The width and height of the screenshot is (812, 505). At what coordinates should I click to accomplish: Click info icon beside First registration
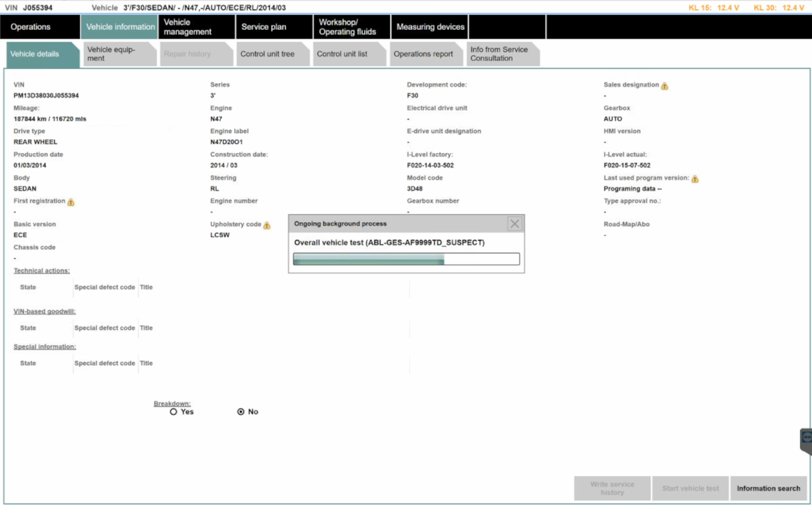71,201
